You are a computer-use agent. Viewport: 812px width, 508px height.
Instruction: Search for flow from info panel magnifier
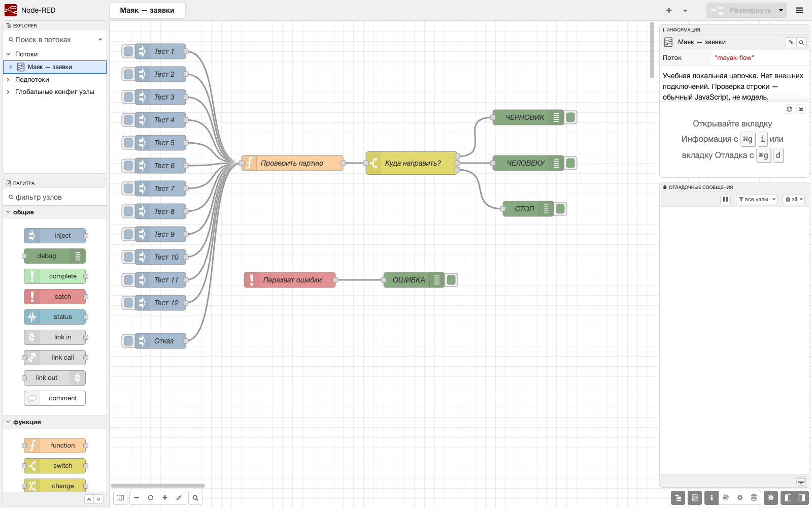801,42
